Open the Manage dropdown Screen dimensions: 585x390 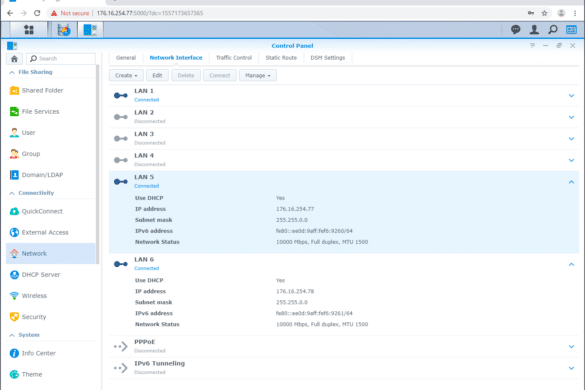tap(257, 75)
